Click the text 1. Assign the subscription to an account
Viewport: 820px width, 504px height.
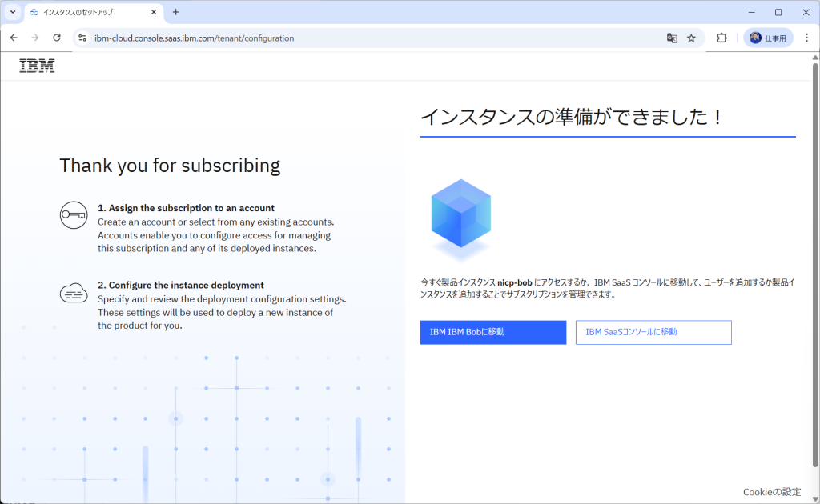(x=186, y=208)
